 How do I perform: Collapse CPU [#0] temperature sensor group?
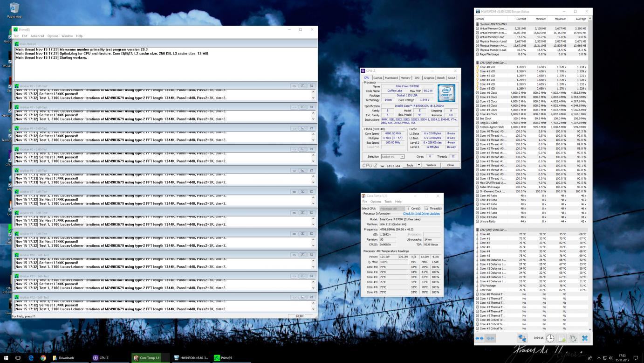(x=477, y=230)
